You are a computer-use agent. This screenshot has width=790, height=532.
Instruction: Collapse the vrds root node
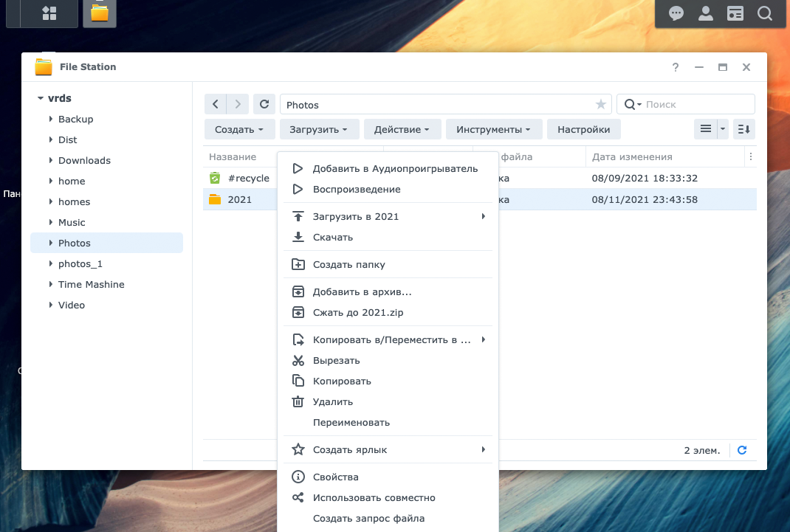[40, 99]
